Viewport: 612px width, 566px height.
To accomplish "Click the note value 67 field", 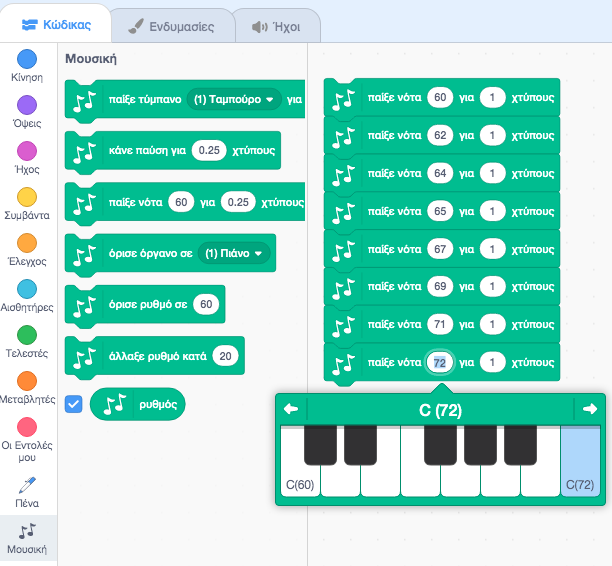I will (439, 247).
